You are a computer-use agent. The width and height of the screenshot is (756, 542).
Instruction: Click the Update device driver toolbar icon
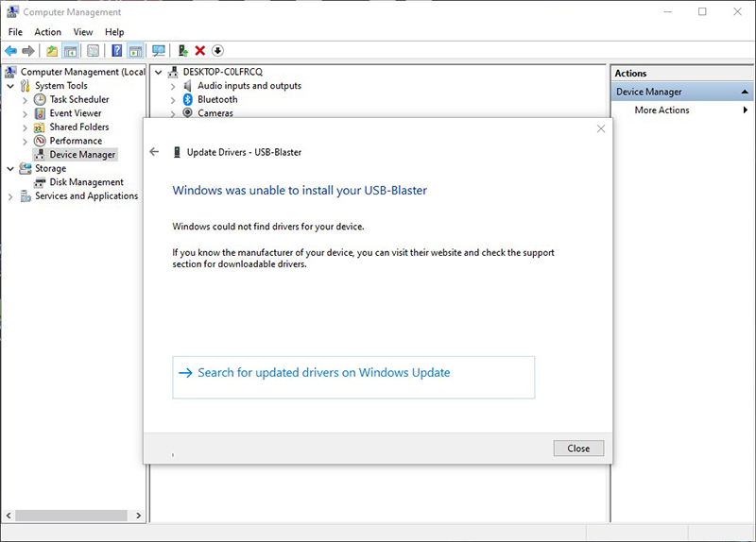[182, 51]
